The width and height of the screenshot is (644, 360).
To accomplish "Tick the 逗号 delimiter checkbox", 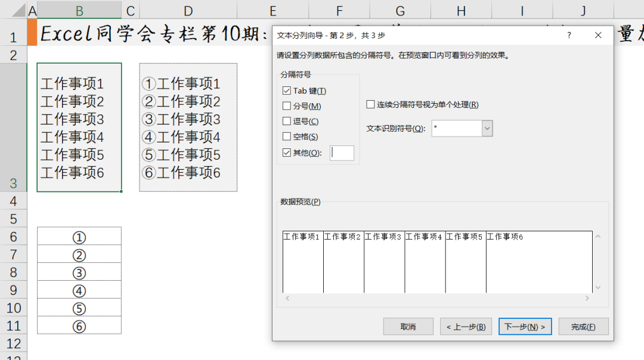I will 287,122.
